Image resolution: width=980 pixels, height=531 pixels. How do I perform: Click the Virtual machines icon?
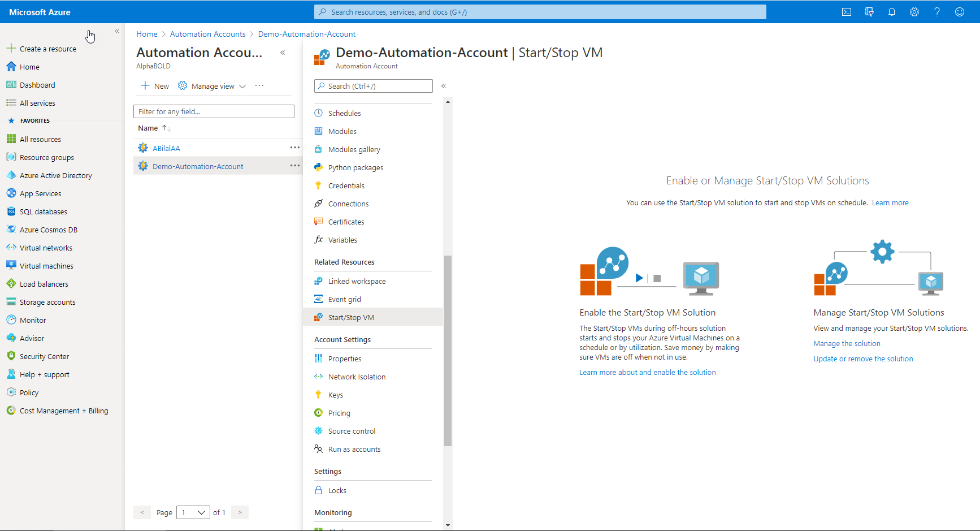point(11,266)
